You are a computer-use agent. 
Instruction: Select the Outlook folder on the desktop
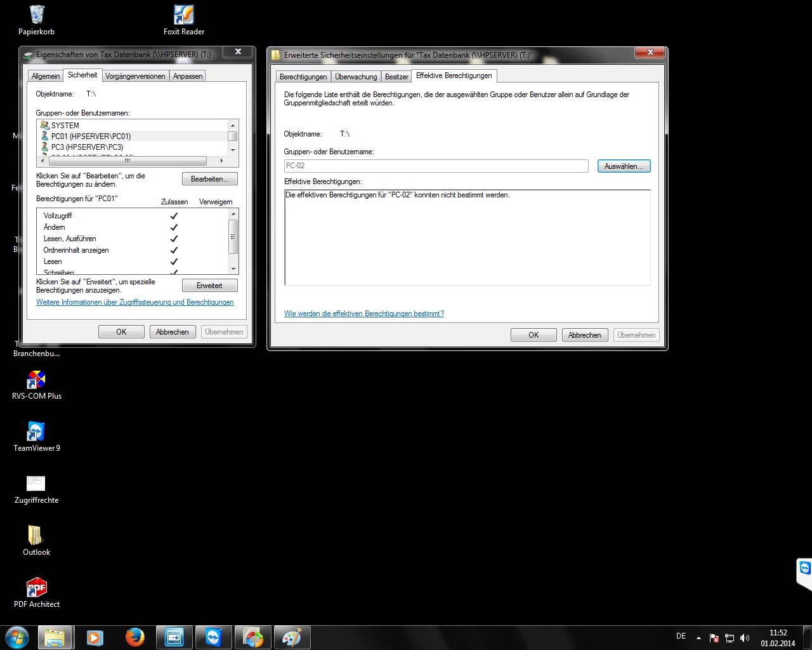pos(37,541)
